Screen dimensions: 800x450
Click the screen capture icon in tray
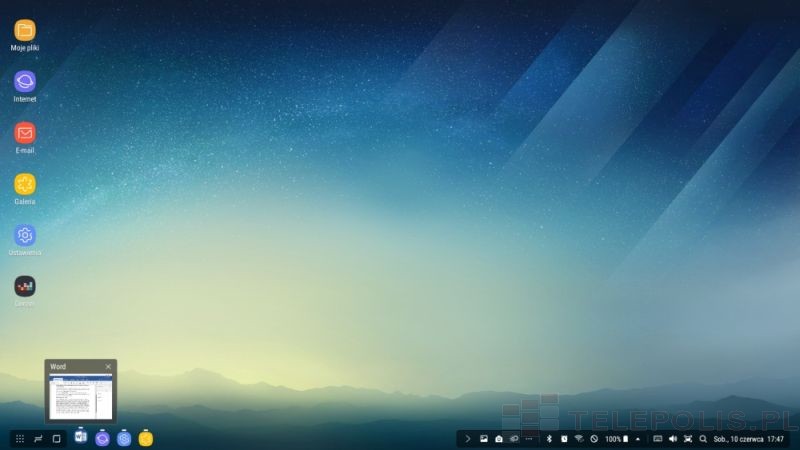pyautogui.click(x=688, y=439)
